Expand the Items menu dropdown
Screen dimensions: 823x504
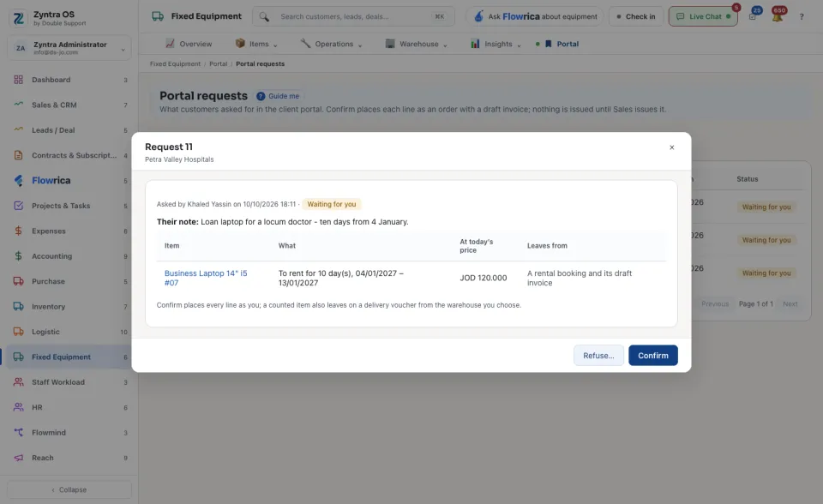(275, 45)
